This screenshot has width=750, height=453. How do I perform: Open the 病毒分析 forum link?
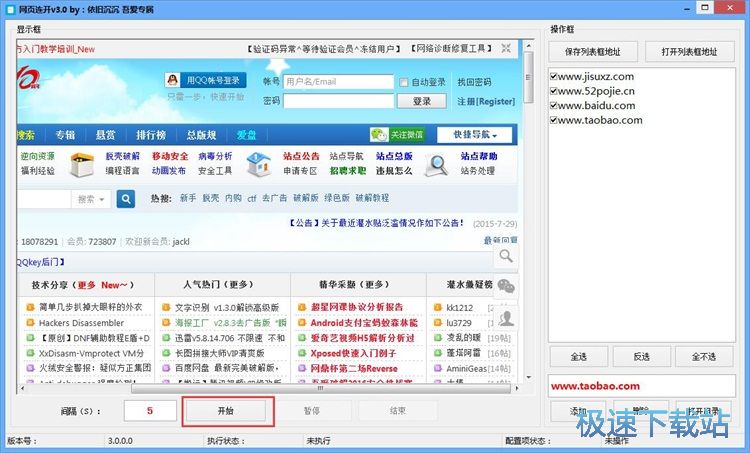click(x=215, y=156)
